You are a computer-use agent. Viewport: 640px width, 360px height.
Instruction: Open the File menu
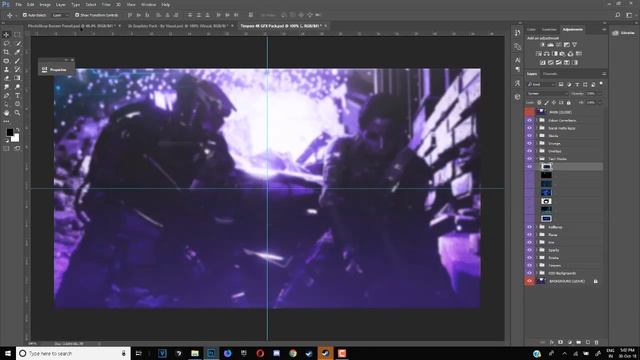click(x=18, y=4)
